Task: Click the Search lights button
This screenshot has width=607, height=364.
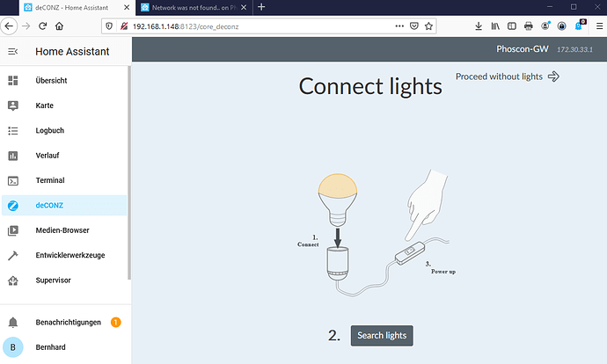Action: [382, 336]
